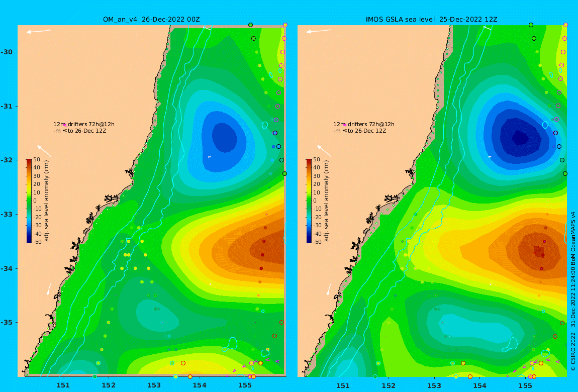
Task: Select the latitude label -32
Action: (6, 160)
